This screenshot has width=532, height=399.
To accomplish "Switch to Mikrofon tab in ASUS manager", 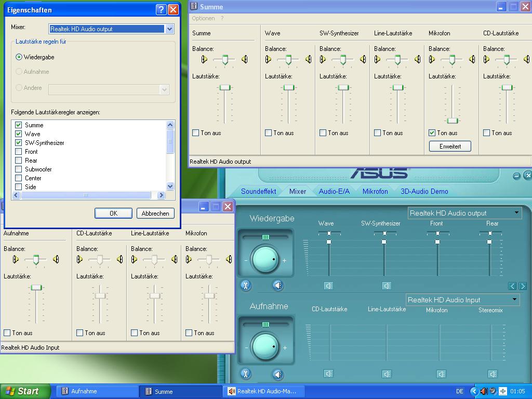I will [x=375, y=191].
